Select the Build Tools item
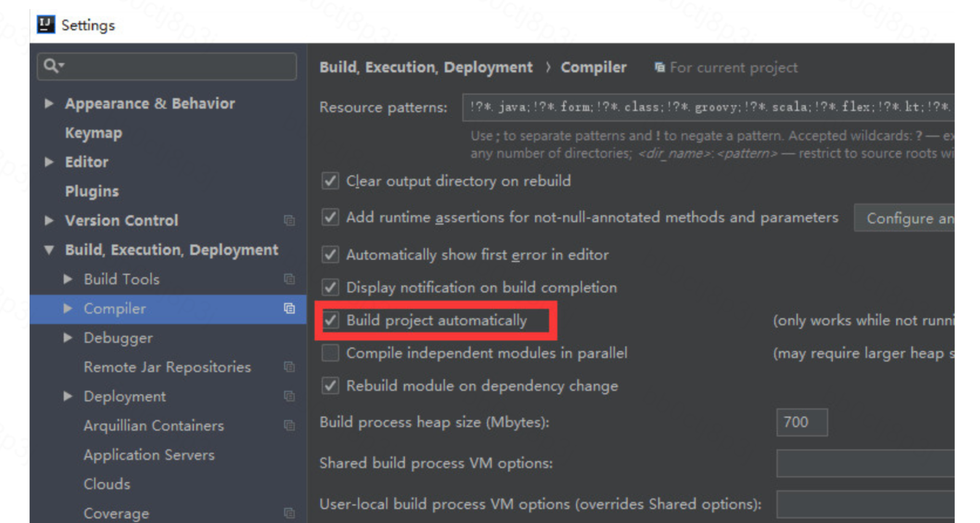980x523 pixels. pyautogui.click(x=122, y=279)
